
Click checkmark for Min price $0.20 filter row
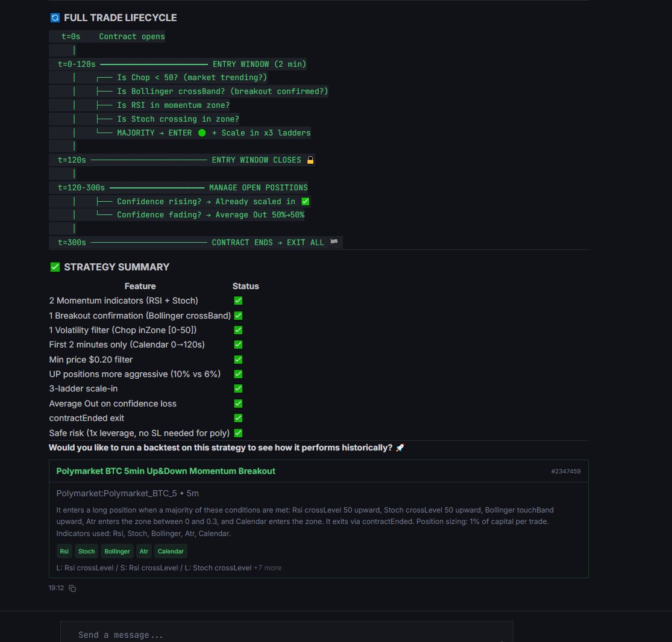(x=238, y=360)
